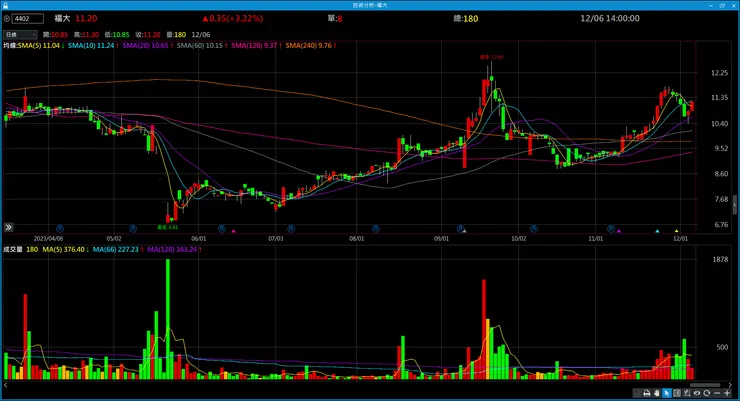This screenshot has width=740, height=401.
Task: Zoom in chart with plus icon
Action: [x=727, y=393]
